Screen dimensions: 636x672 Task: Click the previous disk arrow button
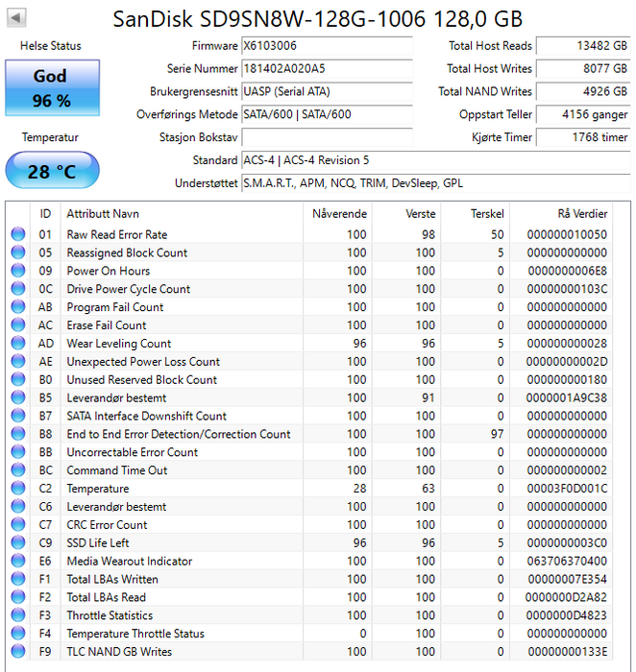click(x=16, y=17)
